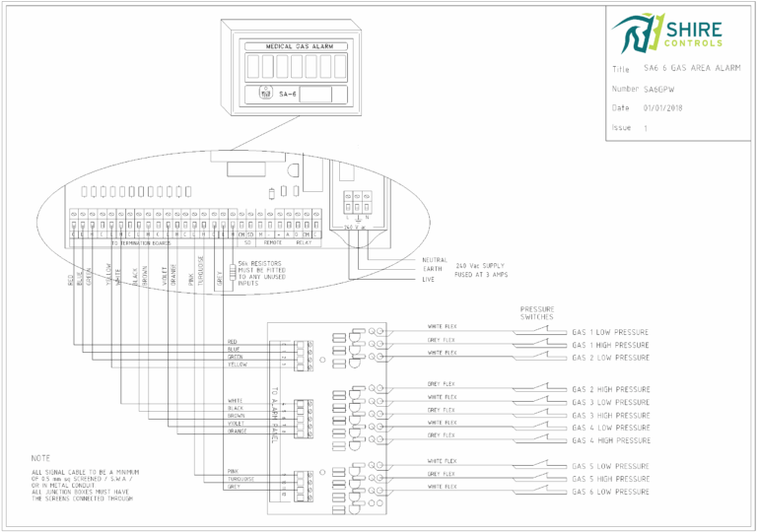The image size is (757, 532).
Task: Click the GAS 1 LOW PRESSURE switch symbol
Action: tap(539, 331)
